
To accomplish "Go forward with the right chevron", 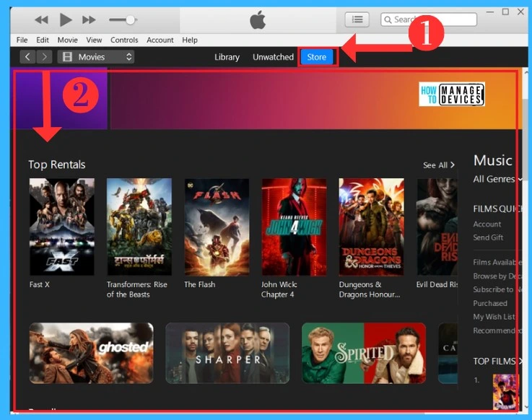I will pyautogui.click(x=44, y=57).
